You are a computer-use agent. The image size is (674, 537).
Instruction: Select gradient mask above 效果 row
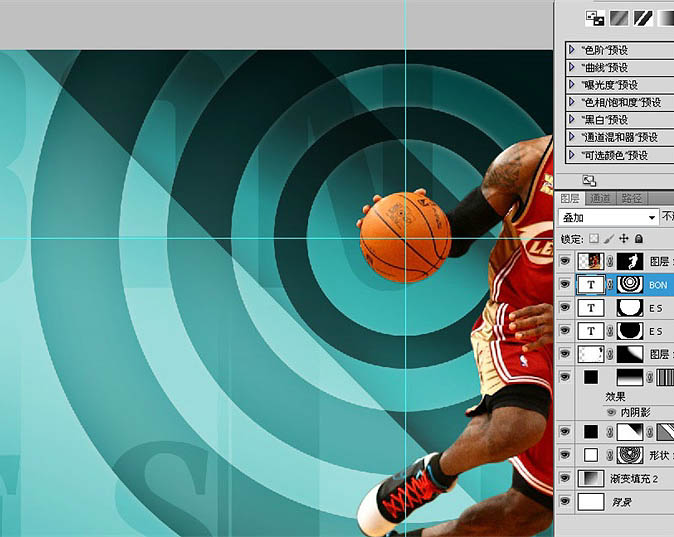coord(630,377)
